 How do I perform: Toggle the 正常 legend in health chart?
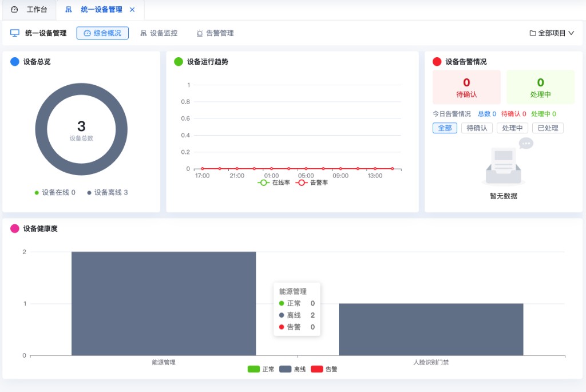pos(261,369)
